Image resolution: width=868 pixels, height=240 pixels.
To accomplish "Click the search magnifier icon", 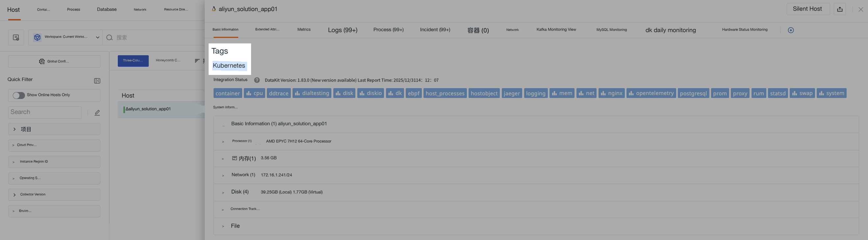I will [x=109, y=37].
